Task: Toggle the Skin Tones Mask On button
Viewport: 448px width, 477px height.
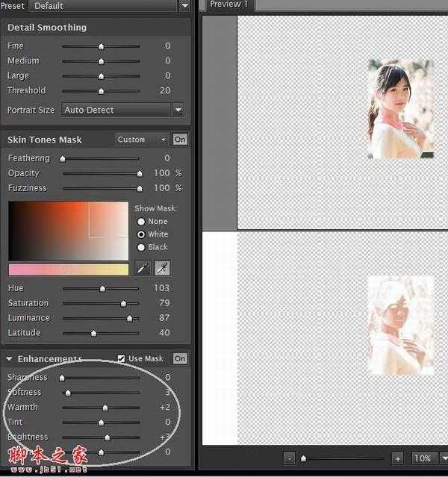Action: [179, 140]
